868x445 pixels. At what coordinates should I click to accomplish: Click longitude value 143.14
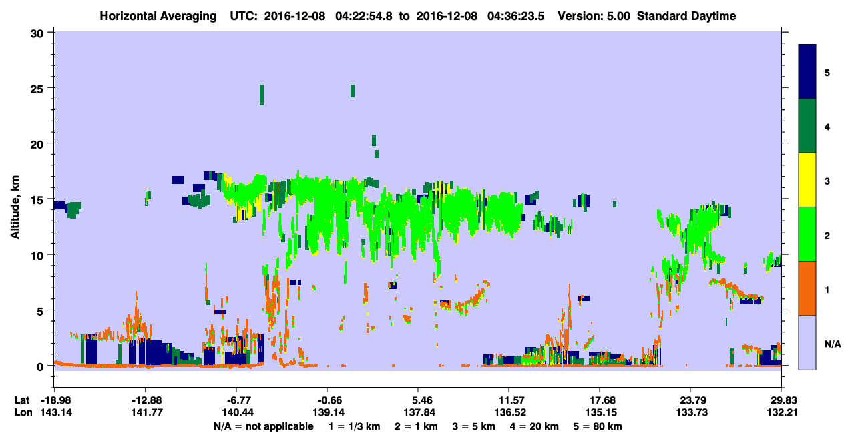tap(55, 412)
